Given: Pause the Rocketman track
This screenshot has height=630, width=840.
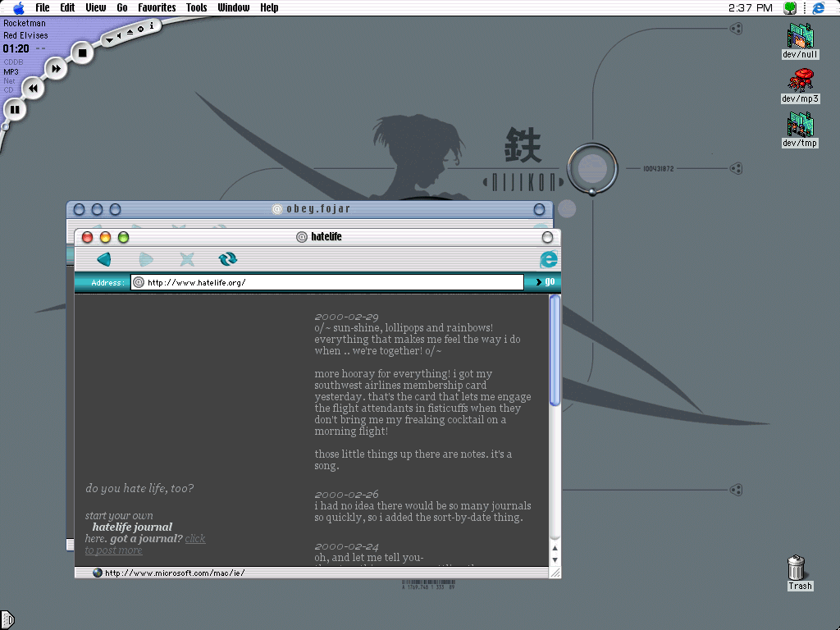Looking at the screenshot, I should tap(14, 108).
